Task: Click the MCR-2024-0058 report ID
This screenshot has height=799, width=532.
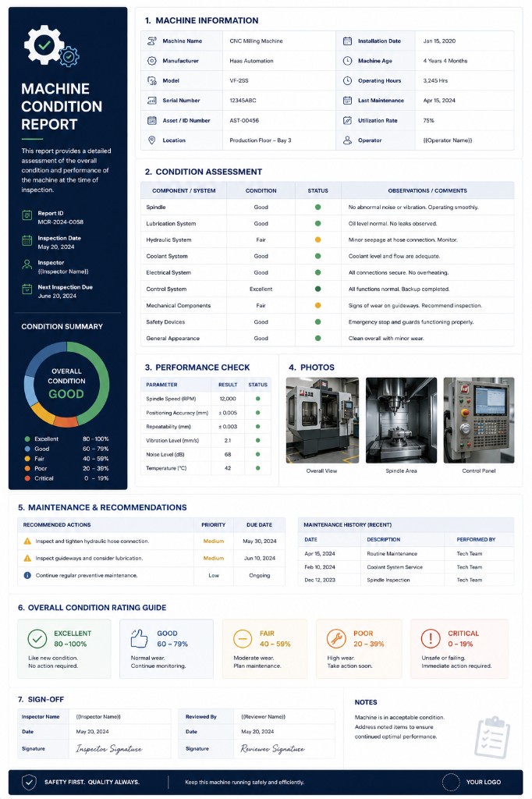Action: [61, 222]
